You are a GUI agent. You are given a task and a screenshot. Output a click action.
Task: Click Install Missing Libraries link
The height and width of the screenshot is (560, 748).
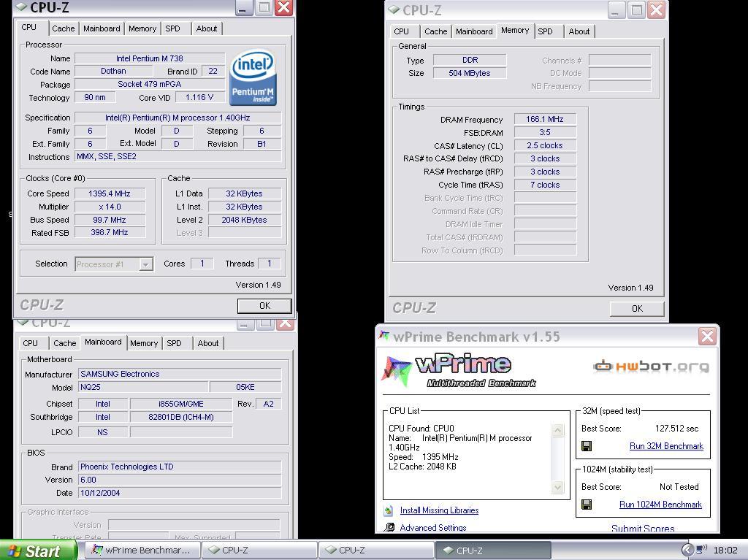pos(439,510)
